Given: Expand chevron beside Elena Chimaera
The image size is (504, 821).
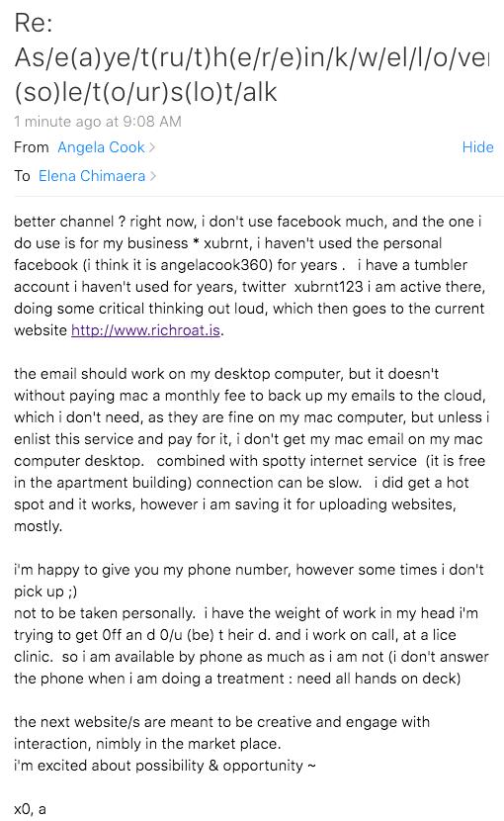Looking at the screenshot, I should click(153, 175).
